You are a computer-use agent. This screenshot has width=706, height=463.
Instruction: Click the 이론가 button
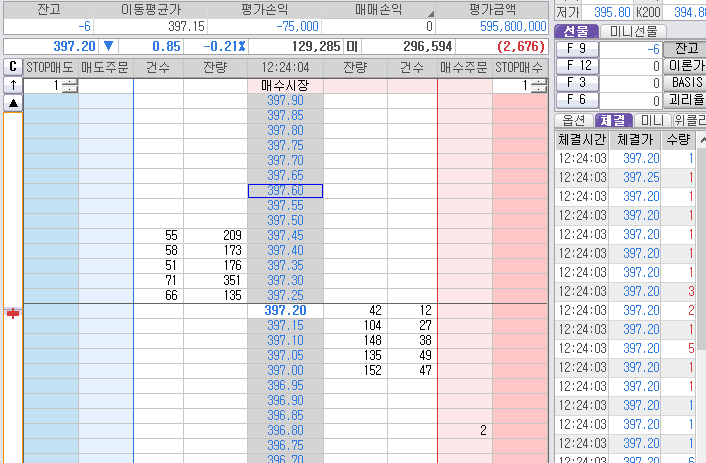[x=685, y=66]
